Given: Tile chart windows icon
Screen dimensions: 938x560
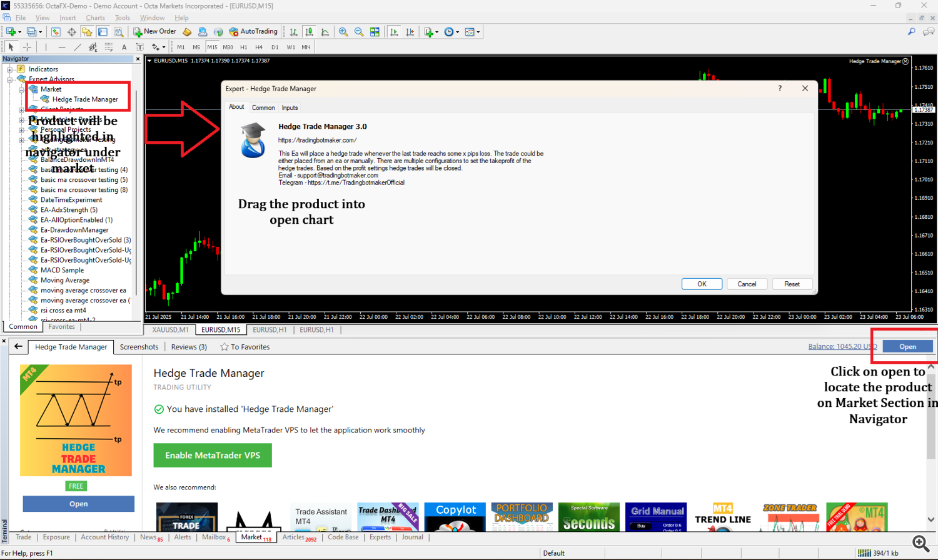Looking at the screenshot, I should tap(375, 32).
